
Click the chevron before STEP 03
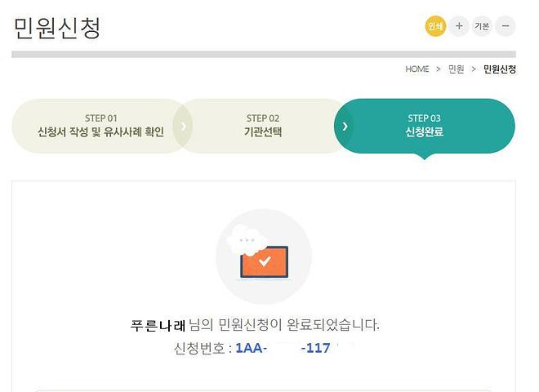tap(345, 127)
